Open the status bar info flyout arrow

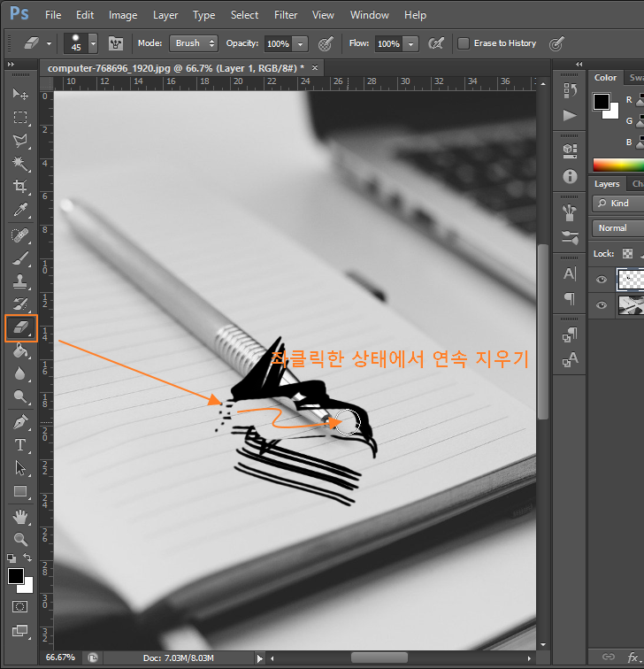[x=260, y=658]
